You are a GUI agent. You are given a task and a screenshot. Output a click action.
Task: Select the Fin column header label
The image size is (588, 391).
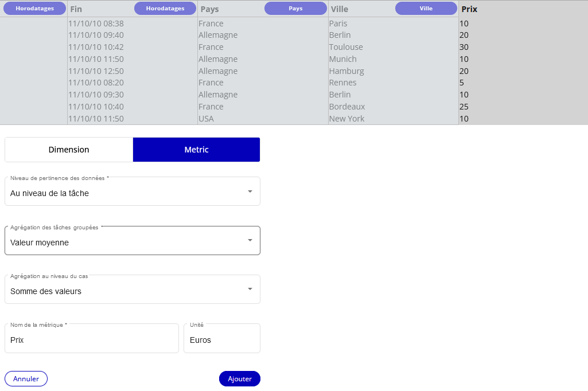tap(76, 9)
